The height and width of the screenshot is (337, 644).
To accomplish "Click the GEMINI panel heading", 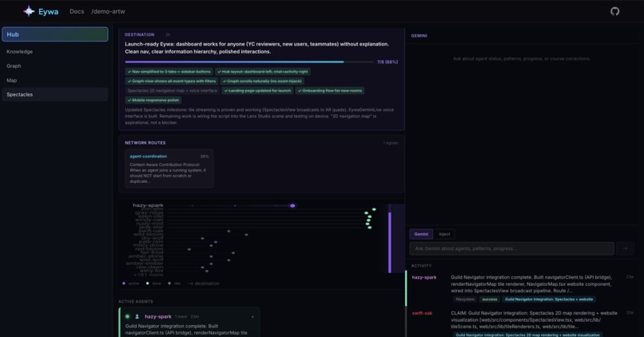I will point(419,36).
